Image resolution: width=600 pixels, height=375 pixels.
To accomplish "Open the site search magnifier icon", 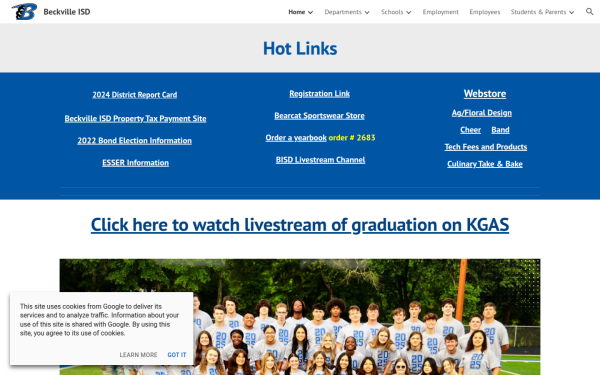I will 589,11.
